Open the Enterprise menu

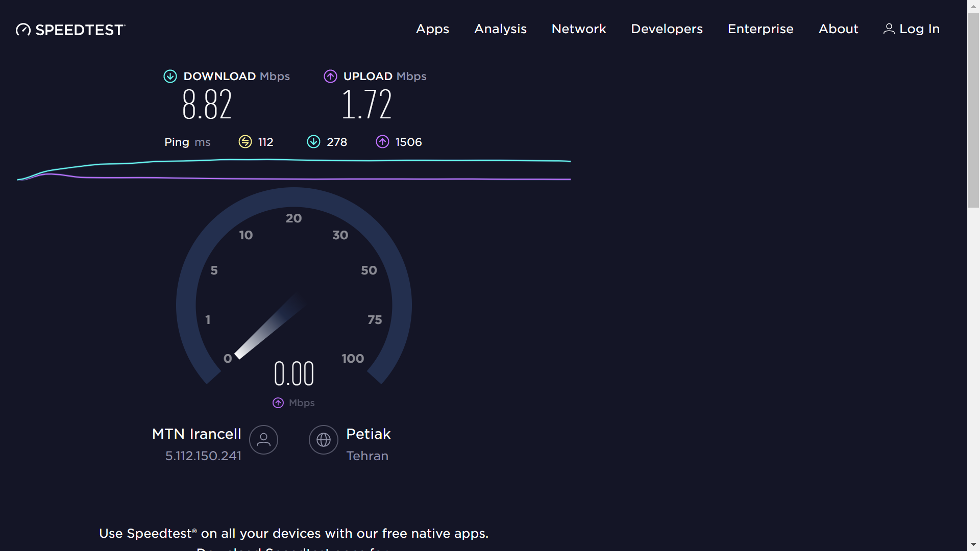(x=761, y=29)
